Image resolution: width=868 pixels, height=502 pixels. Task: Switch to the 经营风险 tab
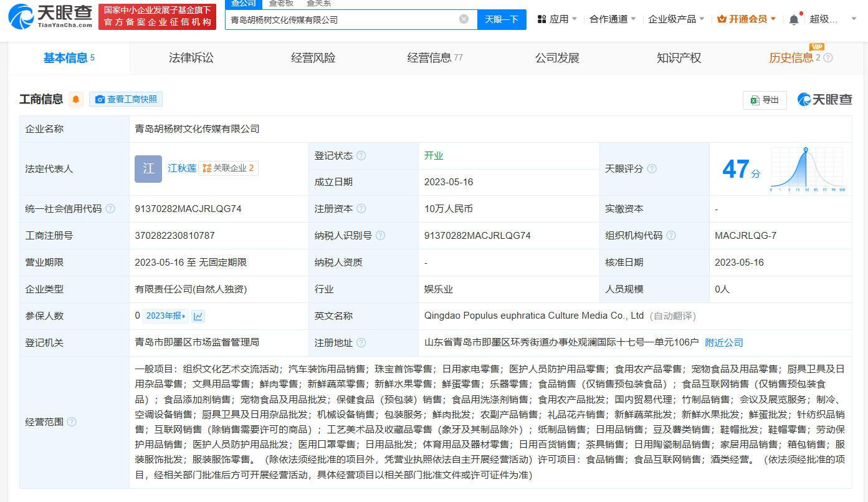[x=313, y=58]
